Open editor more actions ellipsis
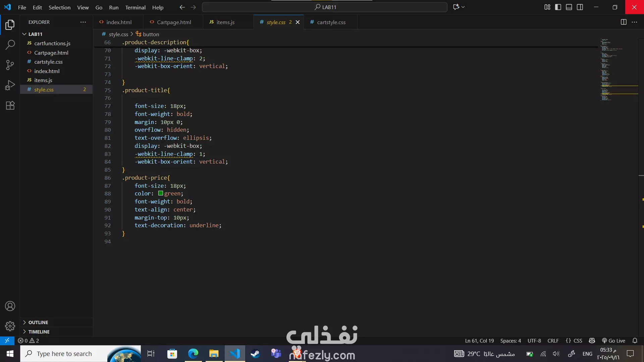This screenshot has height=362, width=644. pos(634,22)
